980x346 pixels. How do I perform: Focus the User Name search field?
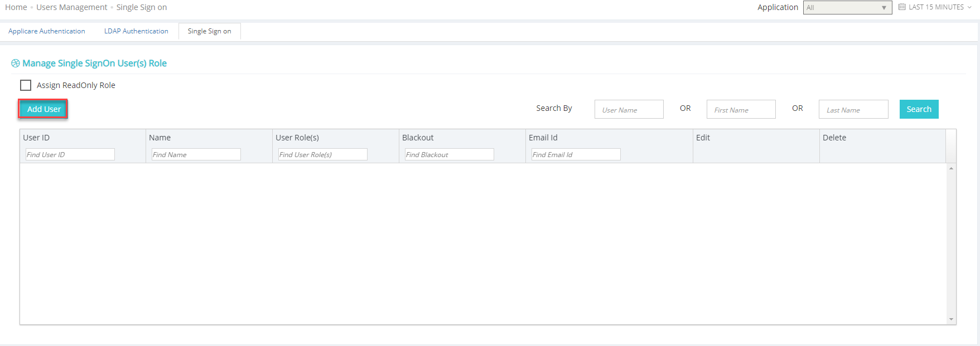click(629, 110)
